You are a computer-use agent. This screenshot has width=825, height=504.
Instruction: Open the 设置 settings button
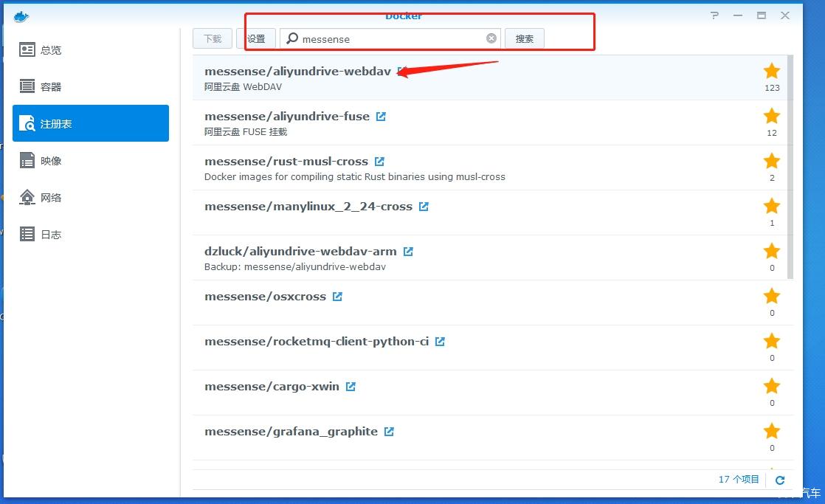(256, 38)
